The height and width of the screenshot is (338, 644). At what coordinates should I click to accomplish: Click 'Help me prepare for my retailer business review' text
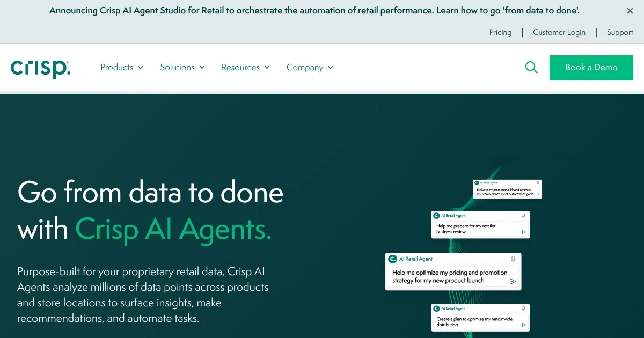point(466,229)
